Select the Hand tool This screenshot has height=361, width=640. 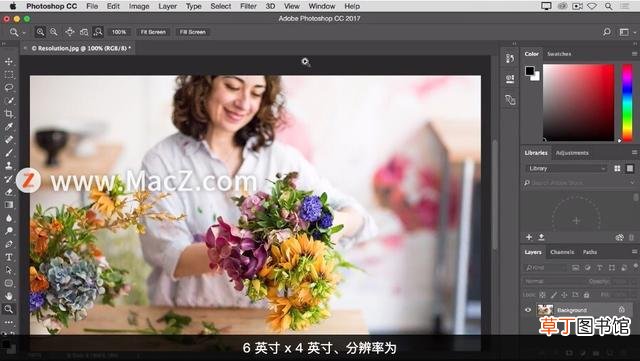click(9, 296)
